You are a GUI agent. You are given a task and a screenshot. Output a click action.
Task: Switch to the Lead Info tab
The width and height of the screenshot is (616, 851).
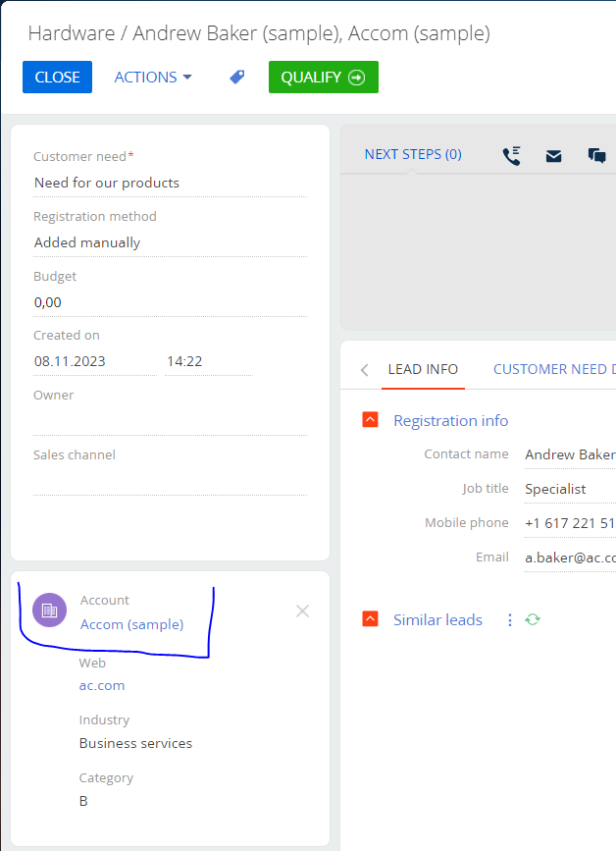tap(423, 369)
